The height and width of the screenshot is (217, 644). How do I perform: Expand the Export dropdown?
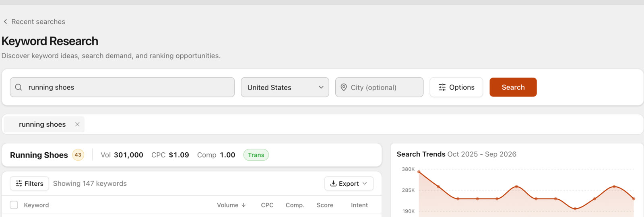pyautogui.click(x=349, y=183)
